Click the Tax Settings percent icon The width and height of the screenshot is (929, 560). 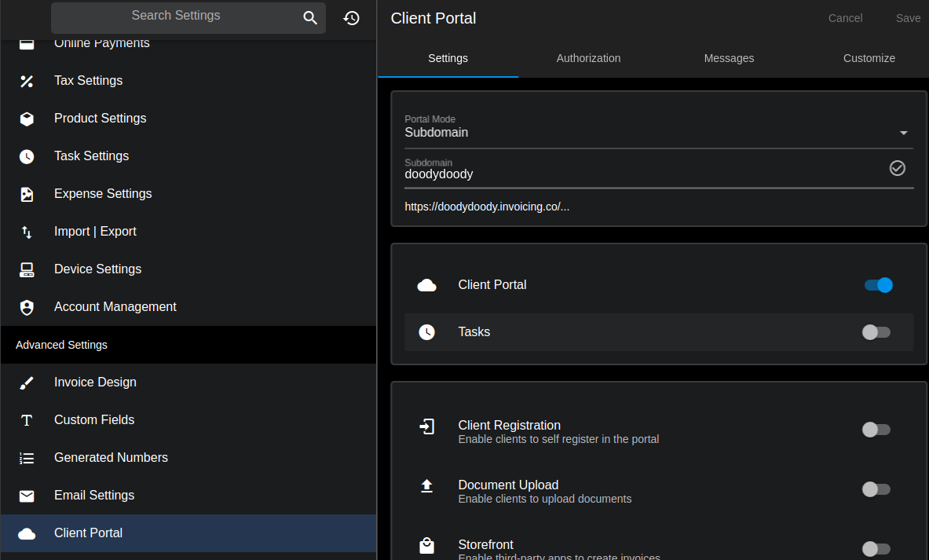pyautogui.click(x=27, y=81)
